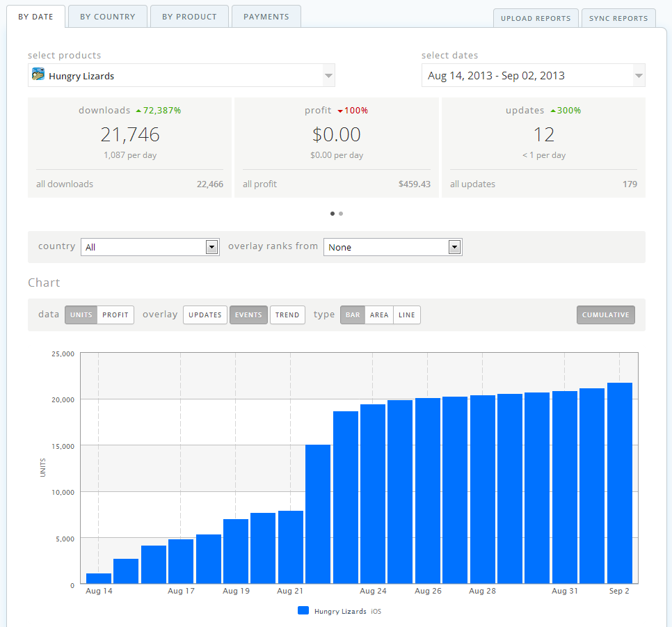Screen dimensions: 672x627
Task: Click the 15,000 y-axis label
Action: pos(63,447)
